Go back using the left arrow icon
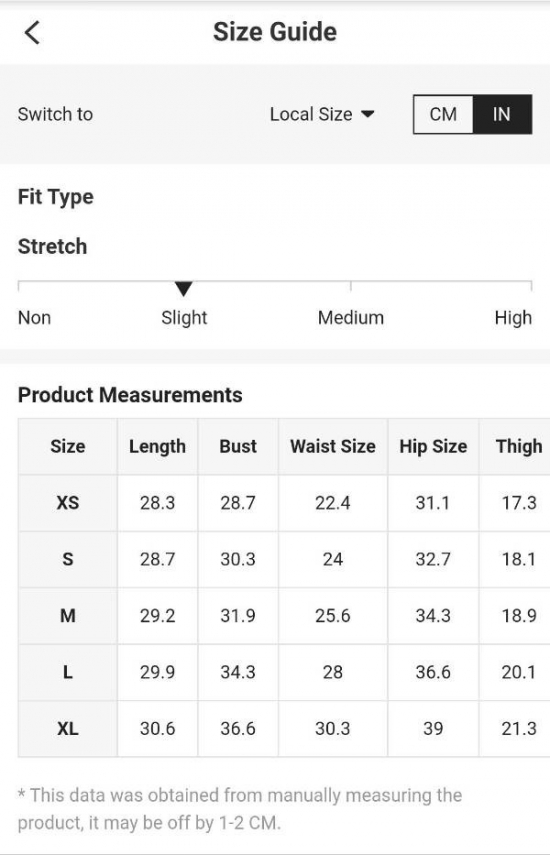550x855 pixels. pos(33,32)
